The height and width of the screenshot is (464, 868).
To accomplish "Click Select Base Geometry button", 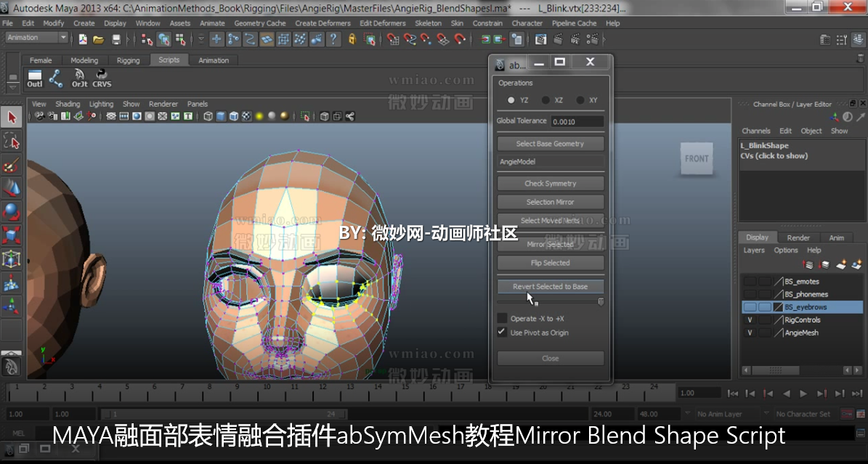I will [x=551, y=143].
